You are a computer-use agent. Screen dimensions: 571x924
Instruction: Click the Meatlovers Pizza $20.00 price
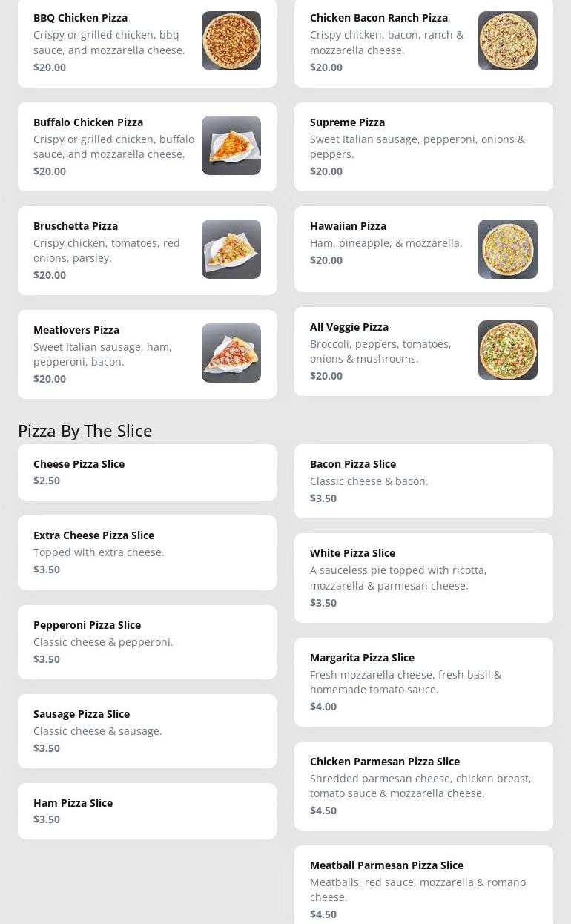point(50,379)
